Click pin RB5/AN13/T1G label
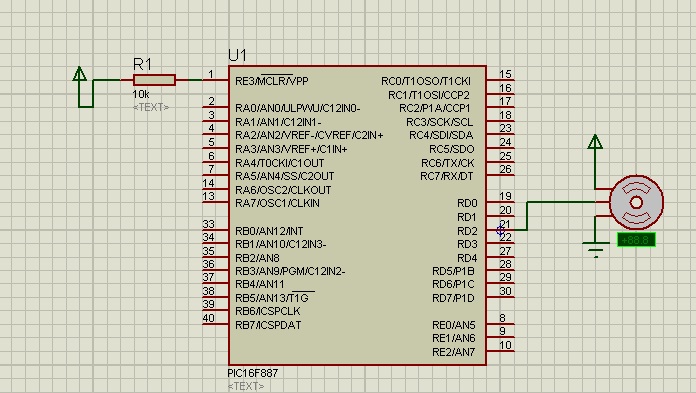The width and height of the screenshot is (696, 393). [x=272, y=298]
